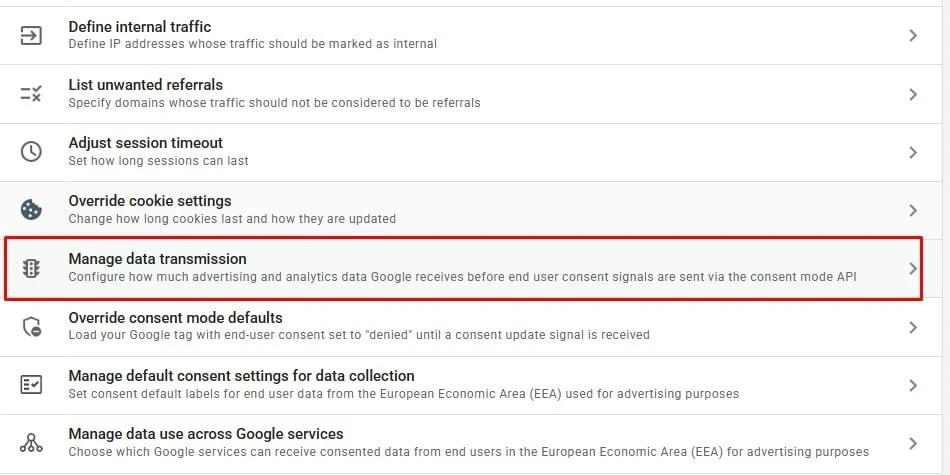
Task: Click chevron beside Manage data use across Google services
Action: [913, 443]
